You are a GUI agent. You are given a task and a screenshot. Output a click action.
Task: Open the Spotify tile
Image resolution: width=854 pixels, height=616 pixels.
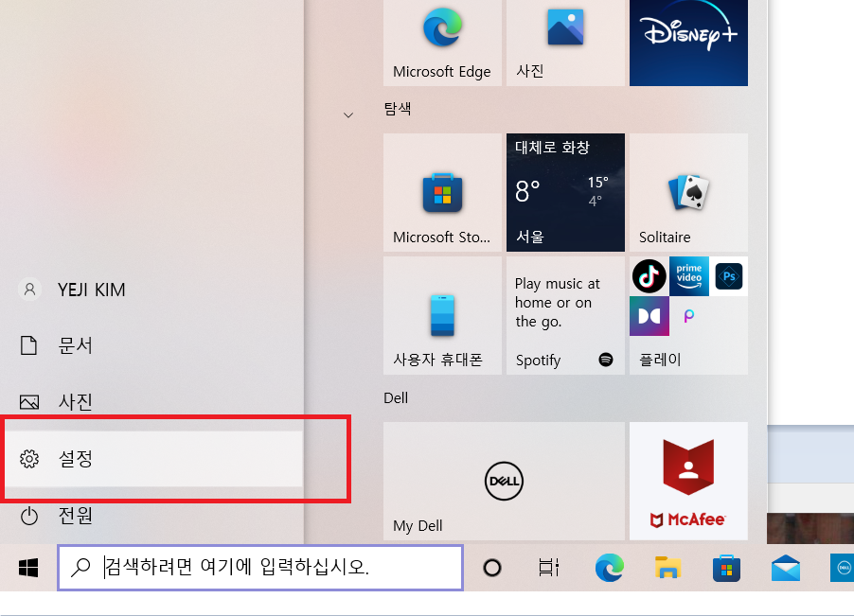(x=565, y=315)
